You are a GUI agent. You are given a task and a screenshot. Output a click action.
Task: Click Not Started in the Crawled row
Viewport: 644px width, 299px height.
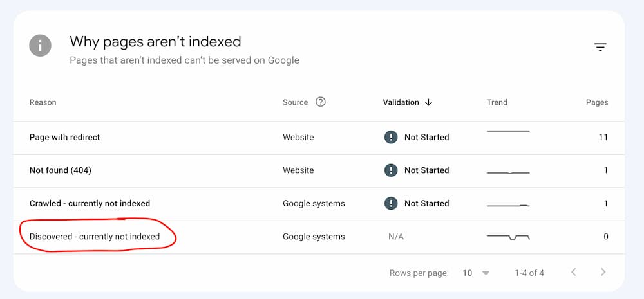(x=427, y=203)
